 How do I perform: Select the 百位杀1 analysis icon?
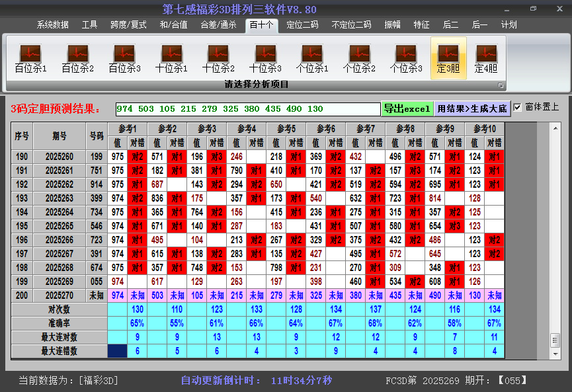(30, 58)
